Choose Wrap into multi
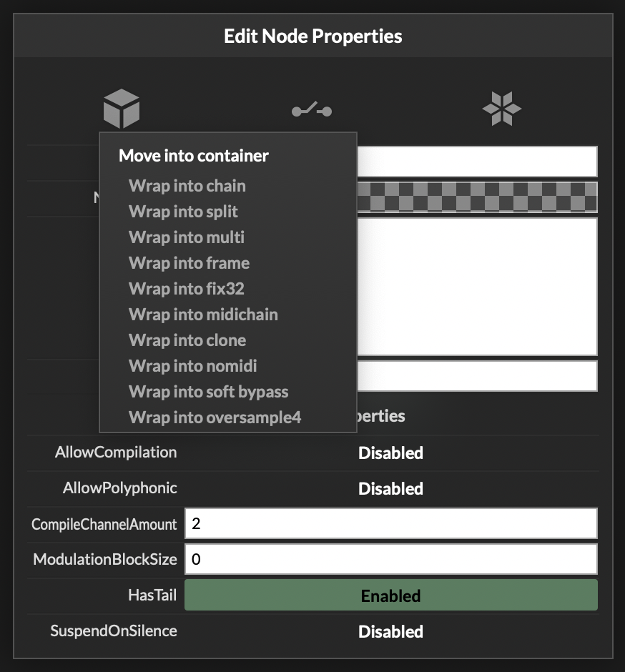The height and width of the screenshot is (672, 625). click(x=187, y=237)
